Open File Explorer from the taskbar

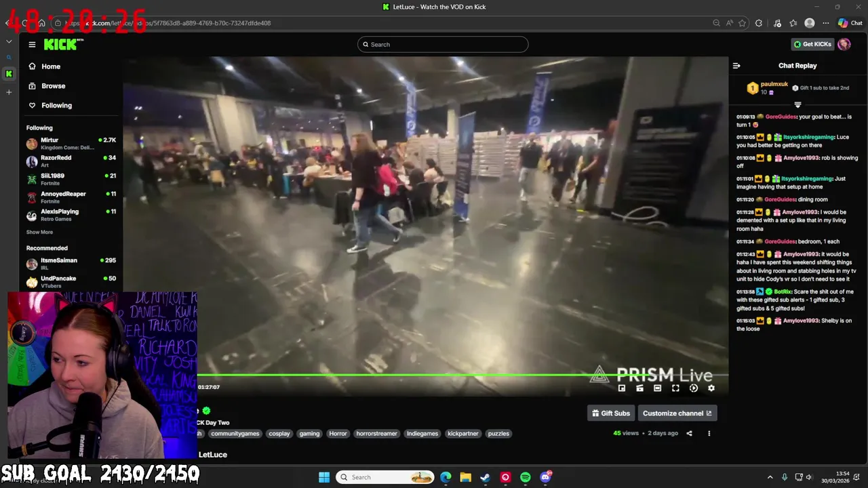point(465,477)
